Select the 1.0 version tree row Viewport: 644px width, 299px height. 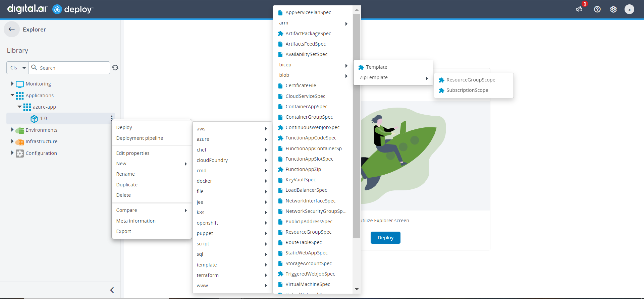point(61,118)
